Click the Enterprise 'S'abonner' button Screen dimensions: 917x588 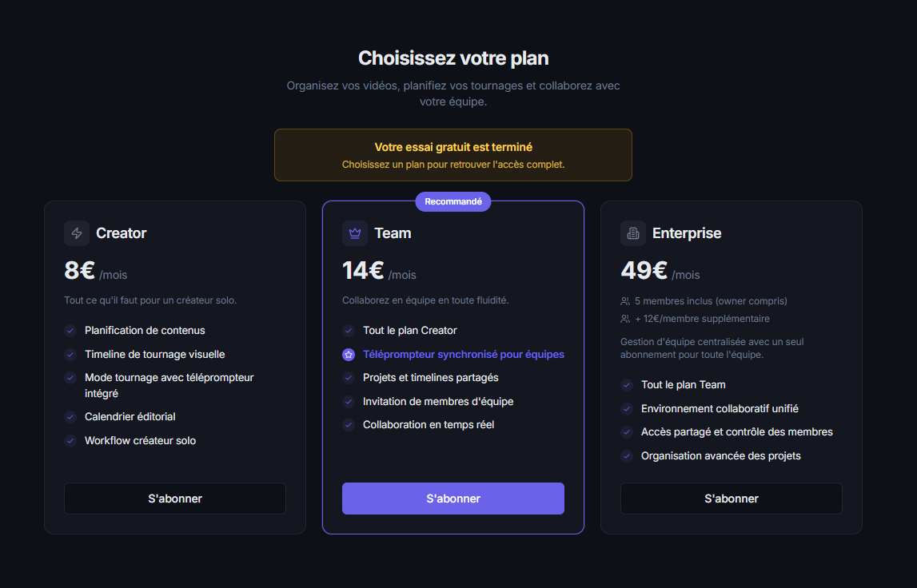click(731, 498)
